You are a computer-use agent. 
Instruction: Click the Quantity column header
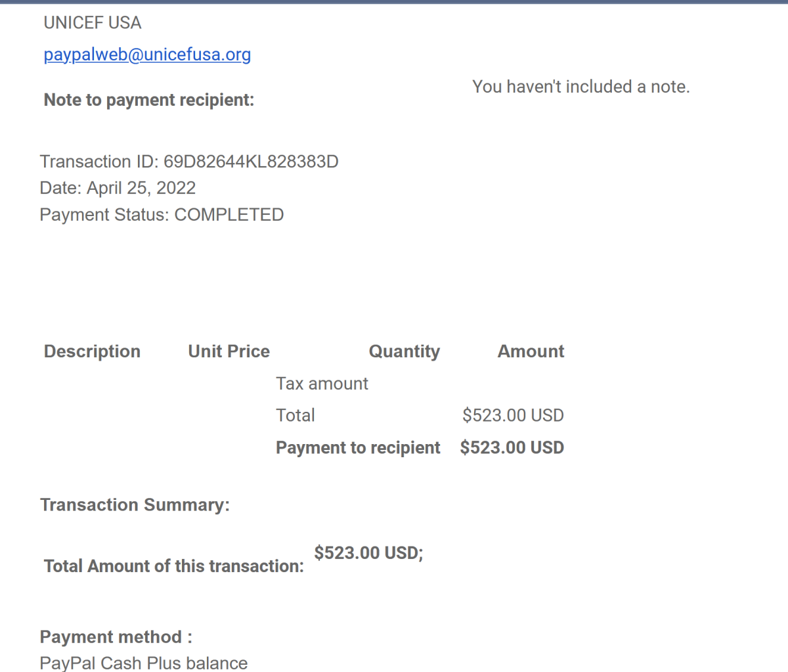[x=405, y=351]
